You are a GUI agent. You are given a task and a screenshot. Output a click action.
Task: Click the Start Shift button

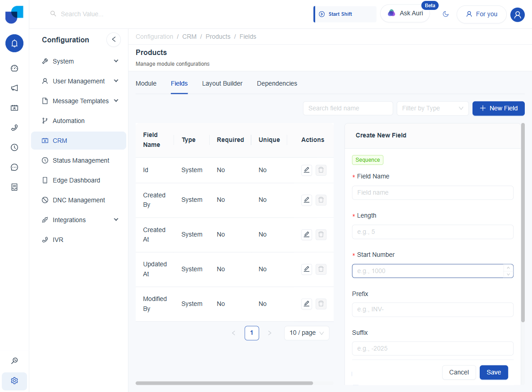click(345, 14)
